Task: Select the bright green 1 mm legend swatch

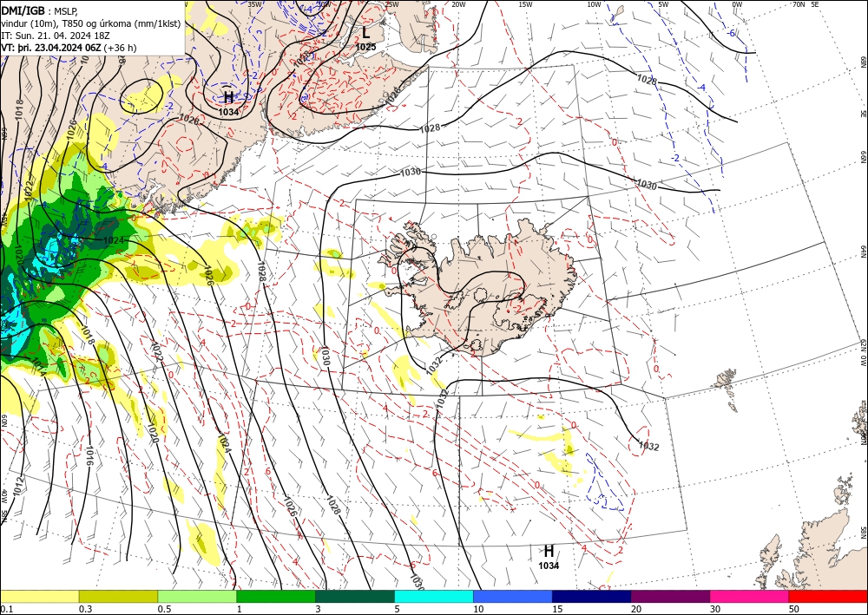Action: (x=276, y=596)
